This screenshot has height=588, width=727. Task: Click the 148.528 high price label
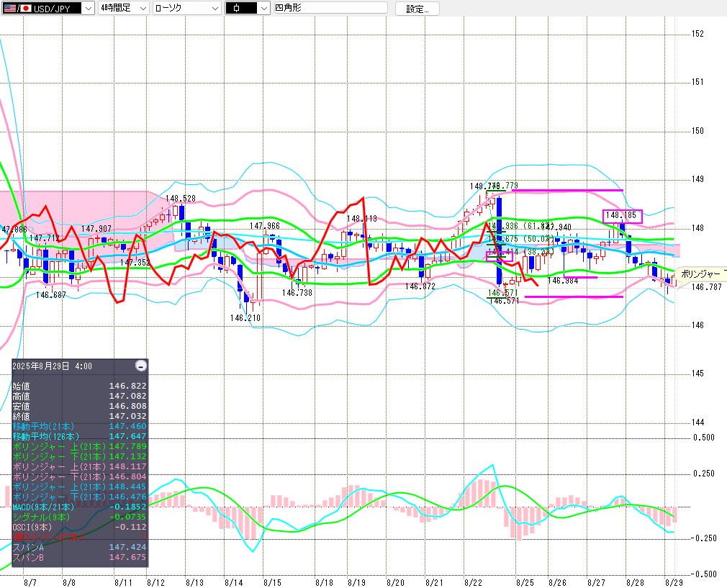tap(181, 199)
